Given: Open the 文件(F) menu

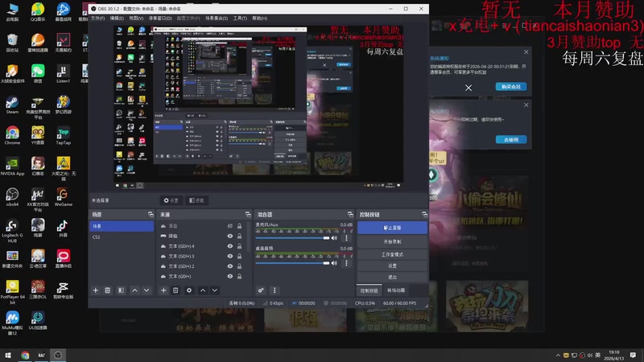Looking at the screenshot, I should (97, 18).
